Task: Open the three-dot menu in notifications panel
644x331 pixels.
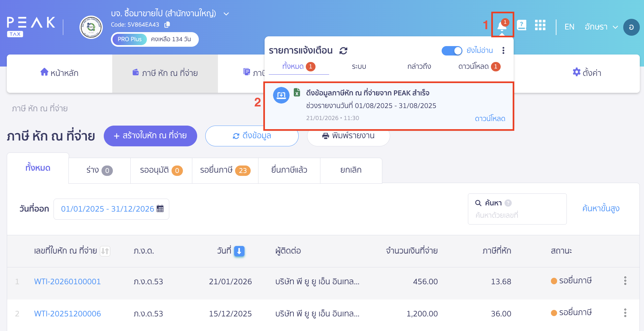Action: click(x=504, y=51)
